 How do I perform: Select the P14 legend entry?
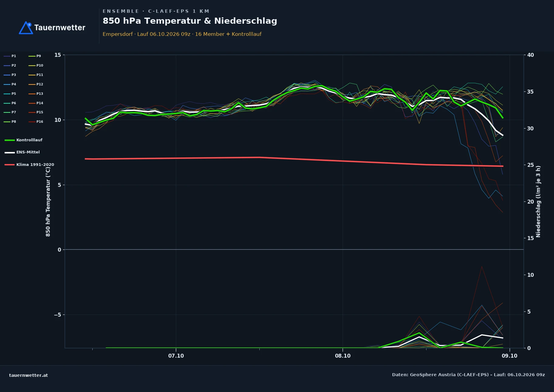pyautogui.click(x=36, y=103)
